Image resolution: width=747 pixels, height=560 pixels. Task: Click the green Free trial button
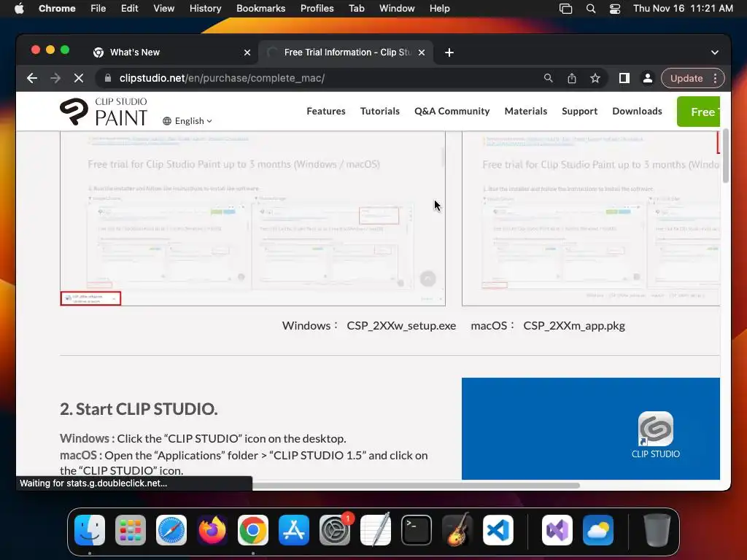click(698, 112)
